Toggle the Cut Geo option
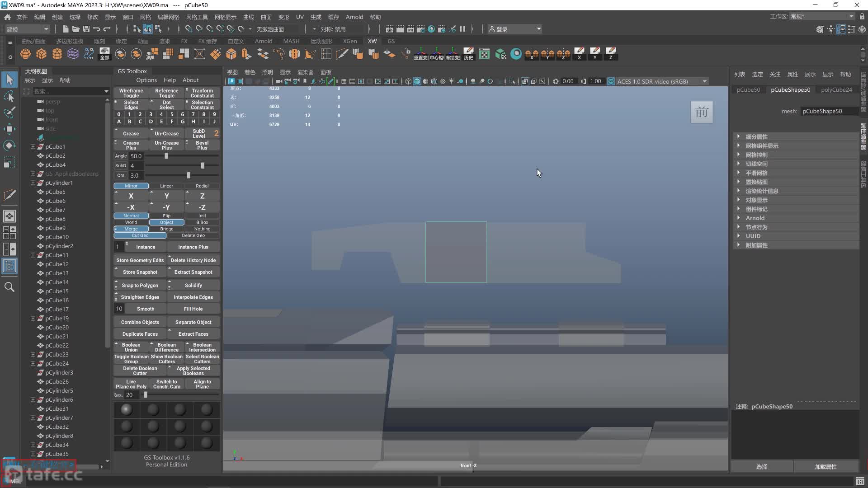The width and height of the screenshot is (868, 488). tap(140, 235)
